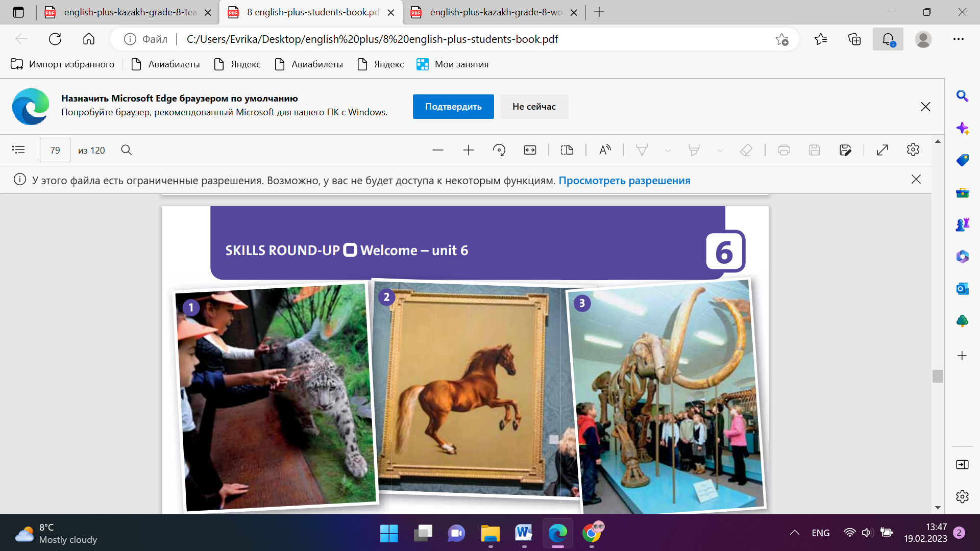The width and height of the screenshot is (980, 551).
Task: Open the Просмотреть разрешения link
Action: pyautogui.click(x=624, y=181)
